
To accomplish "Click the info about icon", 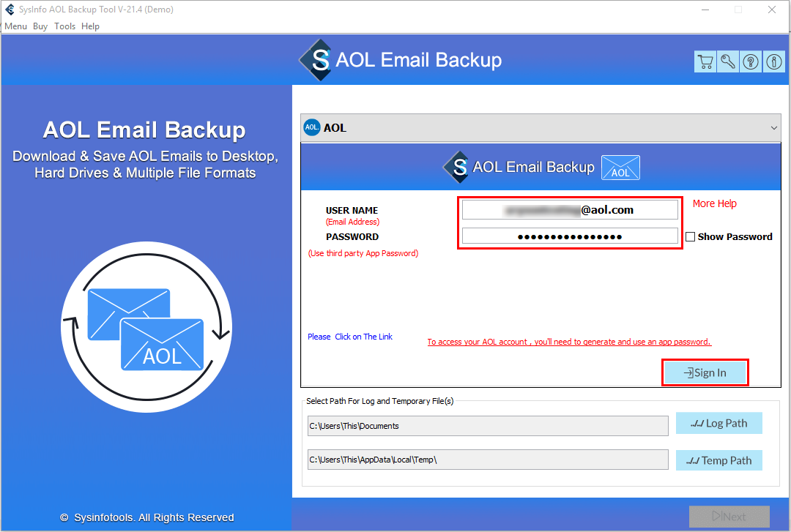I will point(774,62).
